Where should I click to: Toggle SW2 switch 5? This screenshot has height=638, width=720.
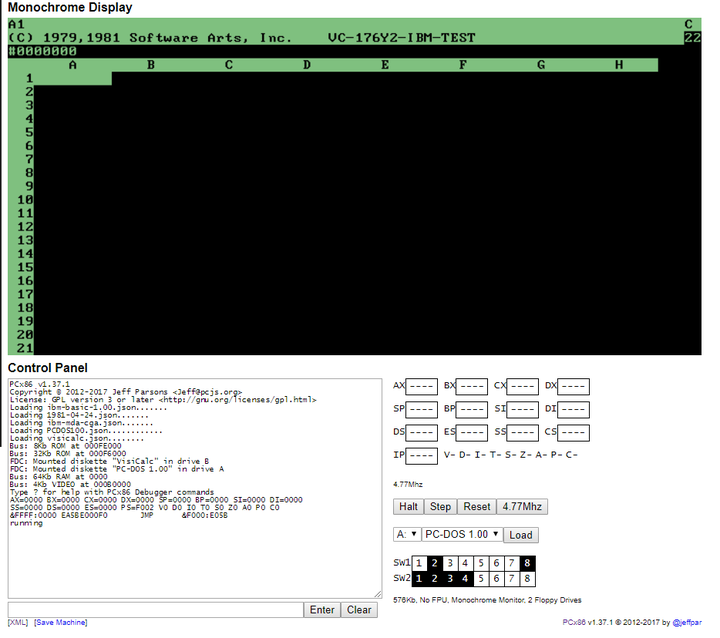point(483,578)
